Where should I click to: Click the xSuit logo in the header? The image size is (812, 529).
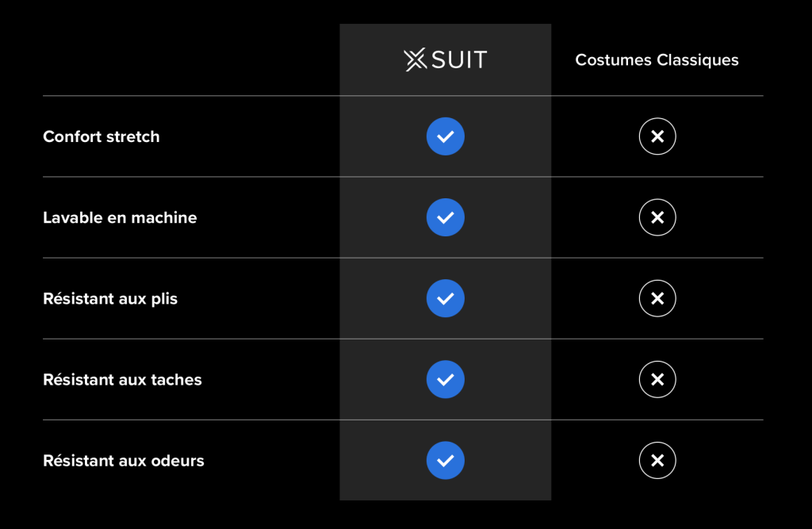[x=445, y=60]
